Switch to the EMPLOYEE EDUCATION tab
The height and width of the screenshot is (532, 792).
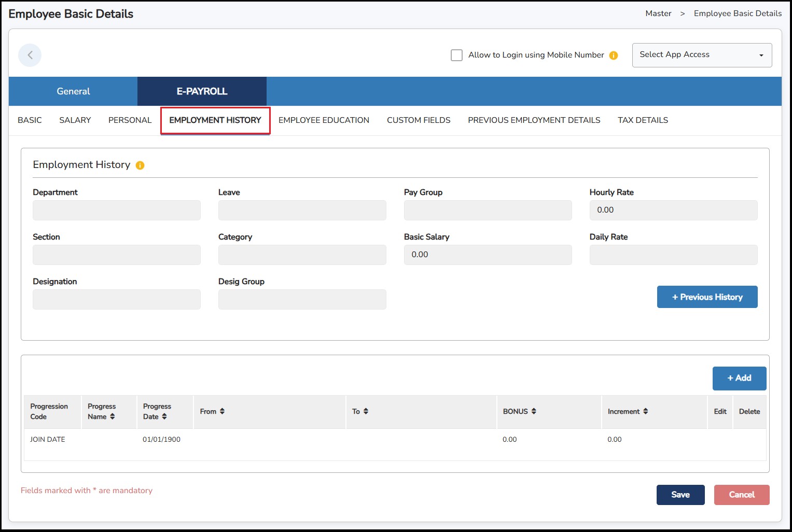324,120
